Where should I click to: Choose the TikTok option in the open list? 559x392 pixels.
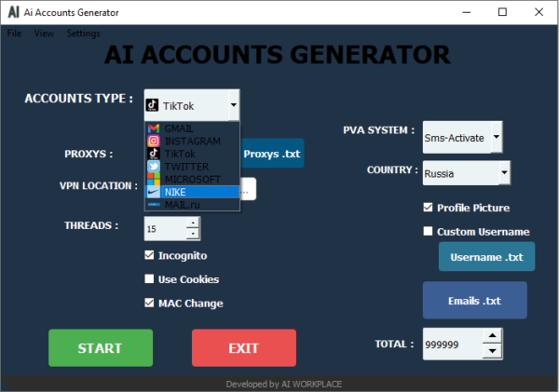point(192,154)
